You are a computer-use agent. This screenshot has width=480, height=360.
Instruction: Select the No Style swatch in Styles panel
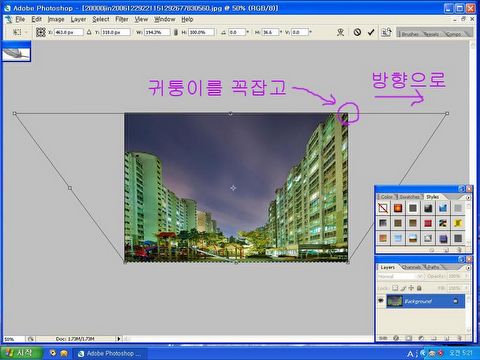point(383,208)
